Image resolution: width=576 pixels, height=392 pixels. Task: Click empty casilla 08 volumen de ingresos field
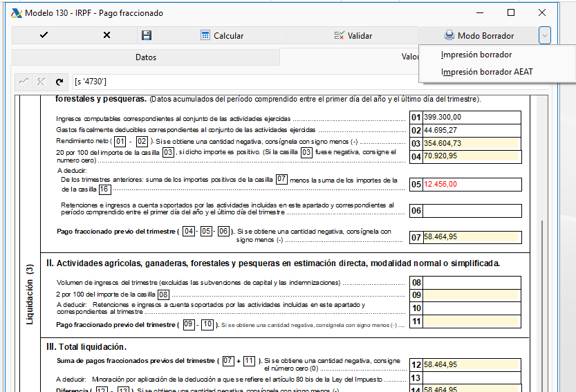[x=472, y=283]
